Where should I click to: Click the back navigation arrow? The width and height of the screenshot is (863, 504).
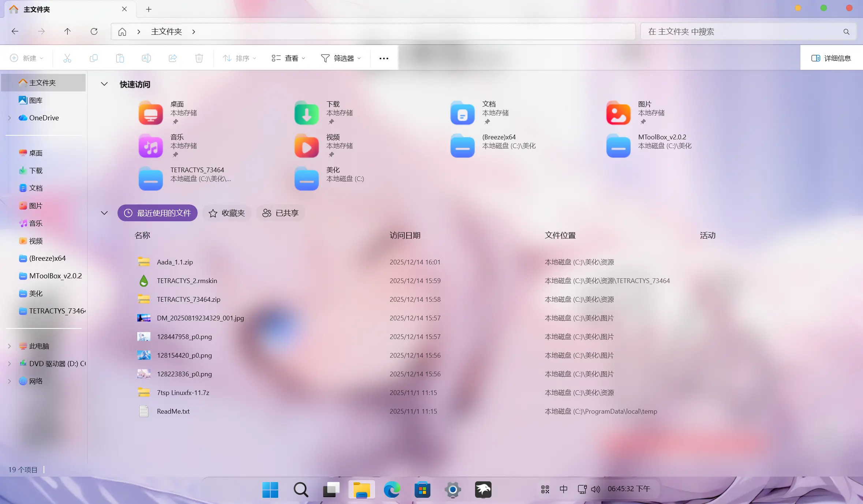click(15, 31)
